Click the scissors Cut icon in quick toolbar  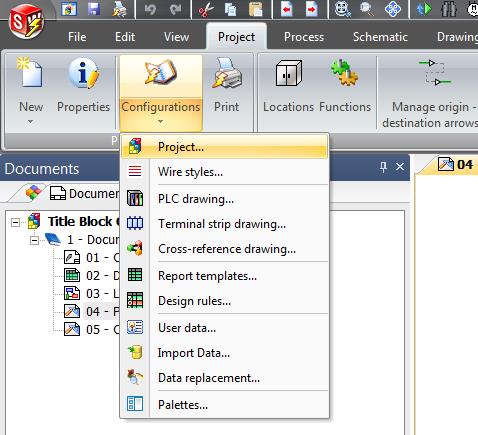pyautogui.click(x=206, y=9)
